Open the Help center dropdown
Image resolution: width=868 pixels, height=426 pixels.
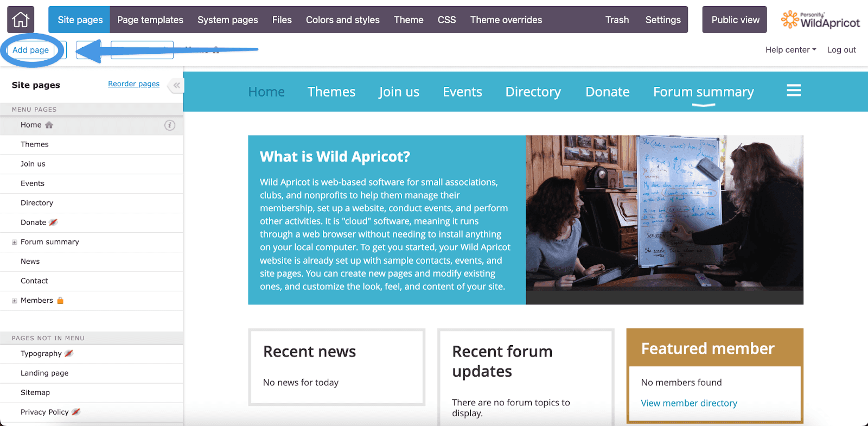[x=790, y=50]
